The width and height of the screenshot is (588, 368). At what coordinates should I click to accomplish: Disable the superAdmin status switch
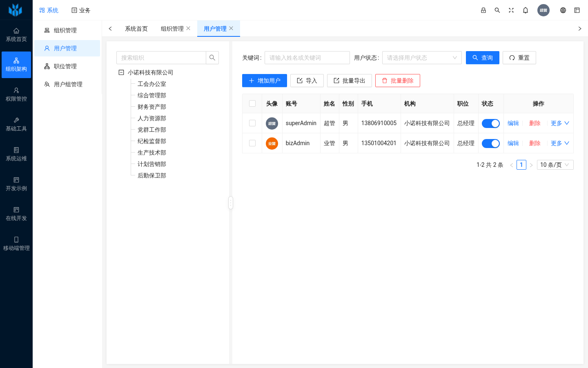point(491,123)
